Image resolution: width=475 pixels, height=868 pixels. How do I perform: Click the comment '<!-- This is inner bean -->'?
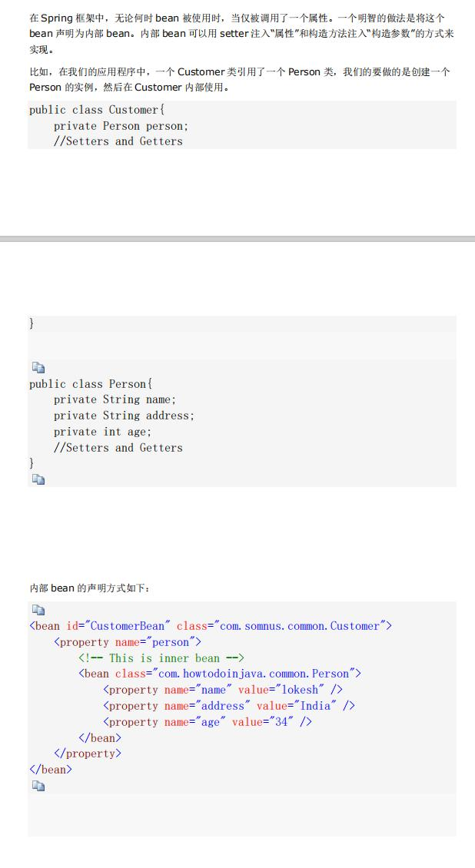tap(161, 658)
